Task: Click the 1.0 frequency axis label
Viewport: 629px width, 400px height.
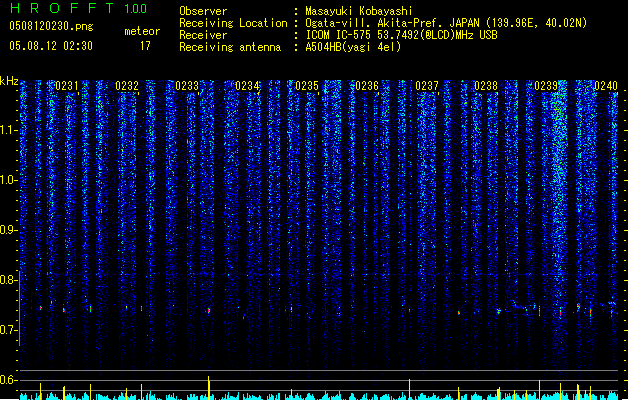Action: coord(8,180)
